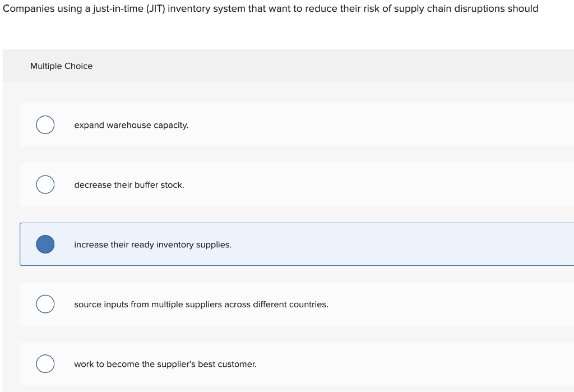Click the filled radio button for ready inventory

coord(45,245)
